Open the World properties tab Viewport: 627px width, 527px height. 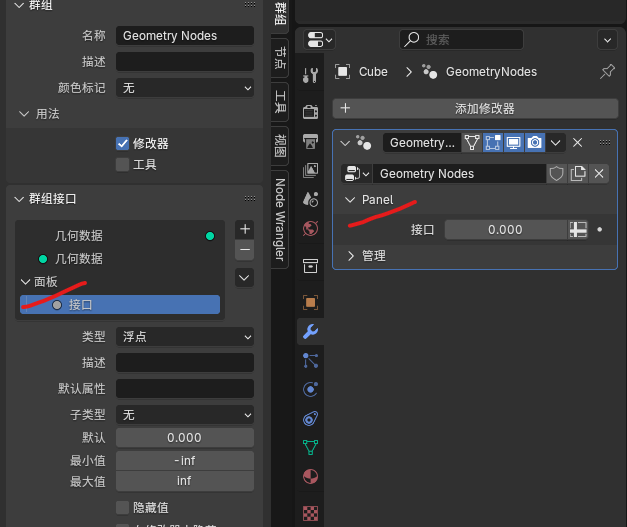pyautogui.click(x=310, y=228)
